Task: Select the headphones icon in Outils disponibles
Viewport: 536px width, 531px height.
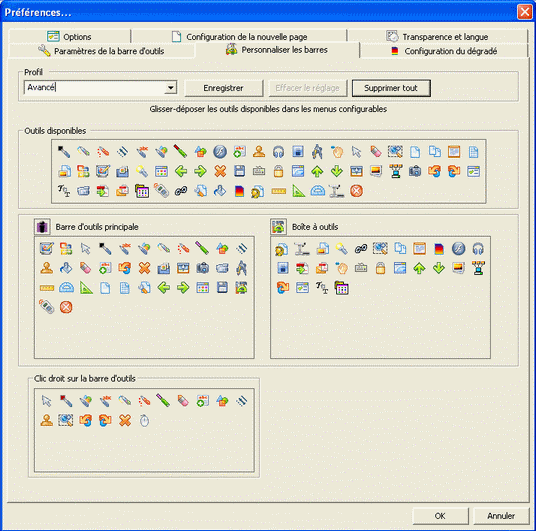Action: click(278, 151)
